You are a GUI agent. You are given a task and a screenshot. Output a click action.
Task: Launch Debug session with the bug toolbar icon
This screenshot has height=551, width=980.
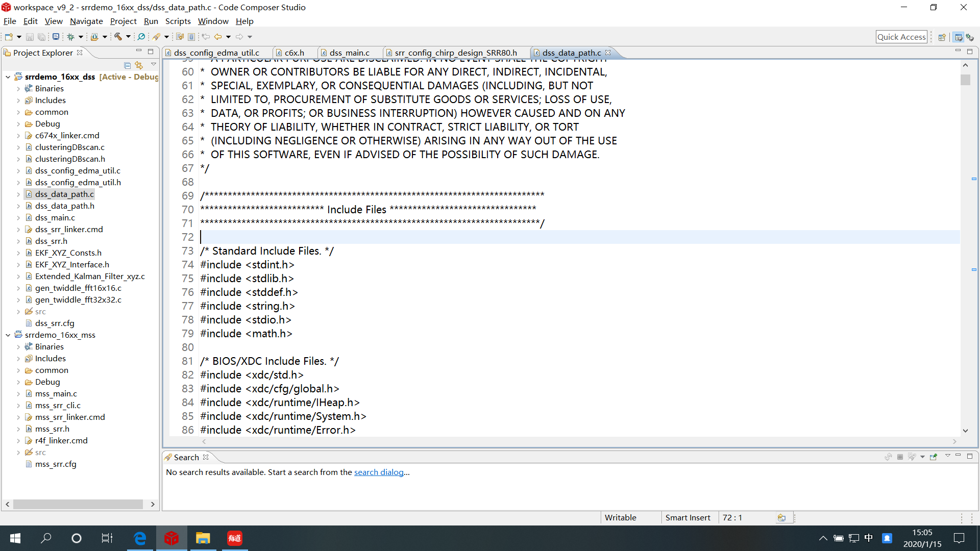tap(70, 36)
